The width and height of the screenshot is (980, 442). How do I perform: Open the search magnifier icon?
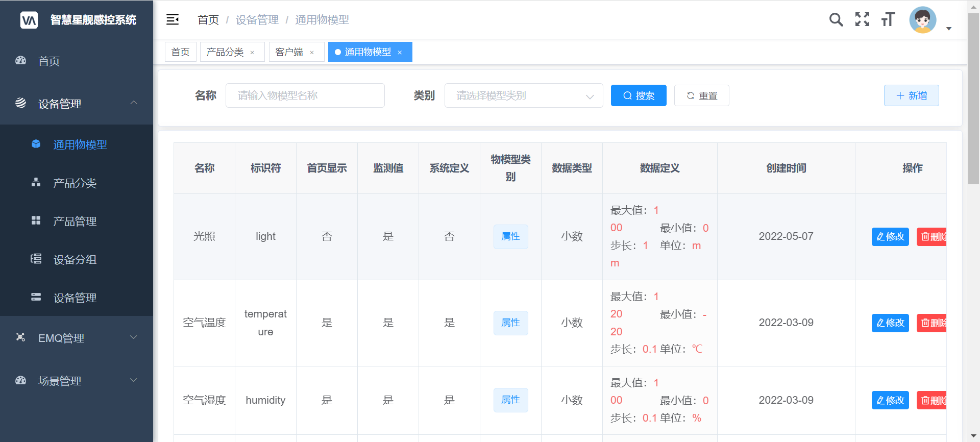(836, 19)
